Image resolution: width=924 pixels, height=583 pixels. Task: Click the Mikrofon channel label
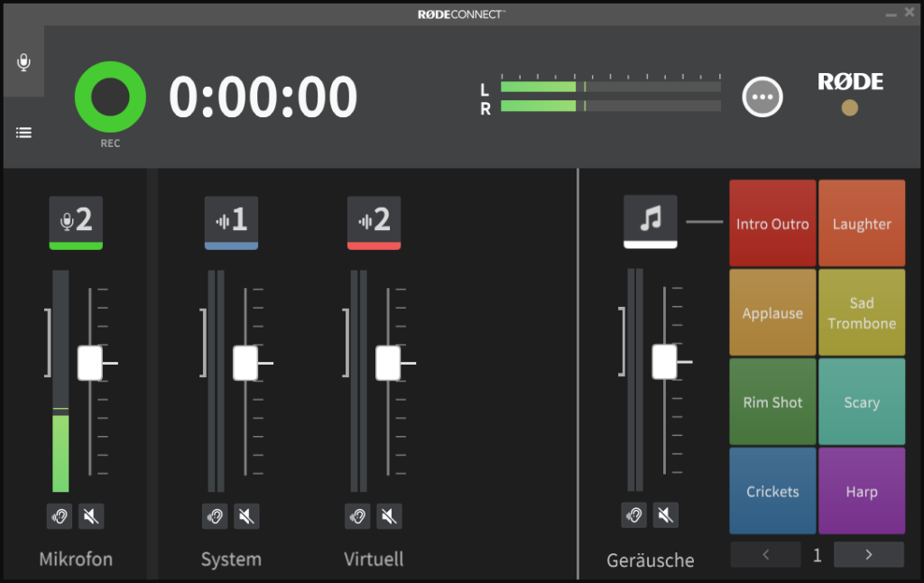(x=76, y=559)
